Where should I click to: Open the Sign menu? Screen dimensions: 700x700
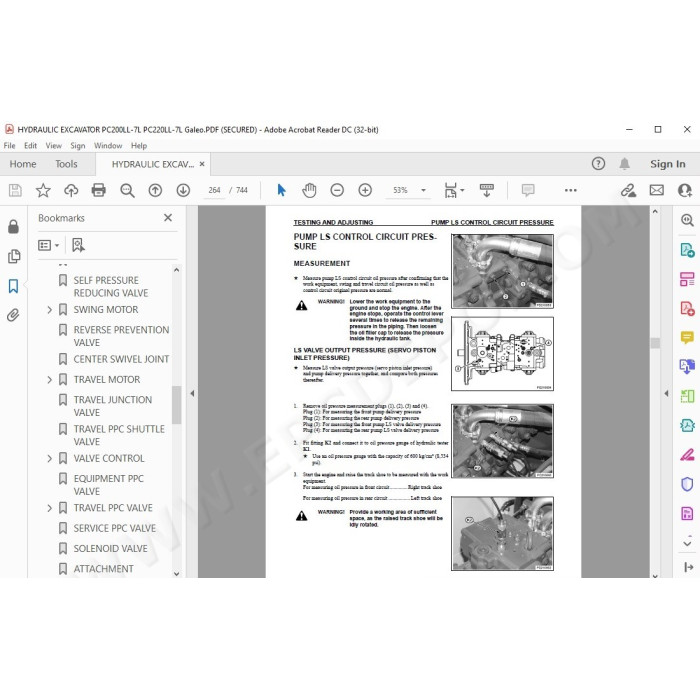78,146
